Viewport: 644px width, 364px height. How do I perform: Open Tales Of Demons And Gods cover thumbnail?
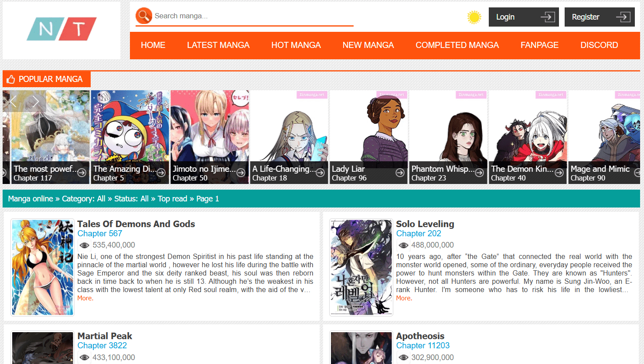click(43, 267)
